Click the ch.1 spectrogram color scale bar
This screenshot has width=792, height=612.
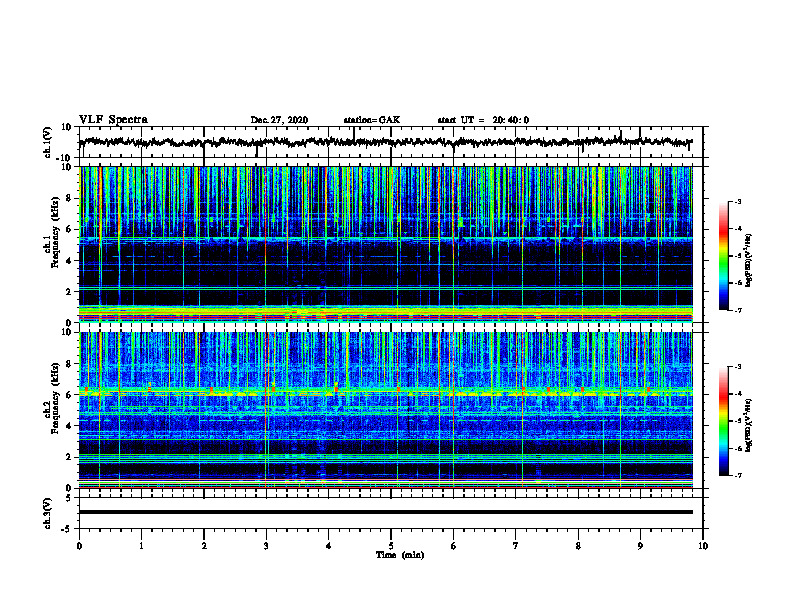click(723, 256)
